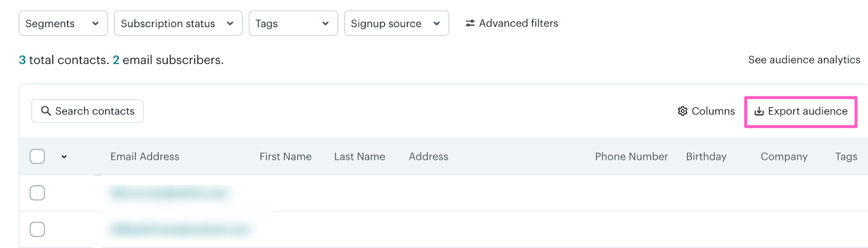The height and width of the screenshot is (248, 868).
Task: Click into the Search contacts field
Action: pyautogui.click(x=95, y=111)
